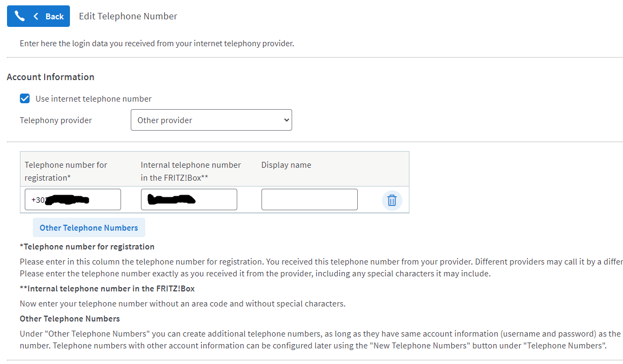Open the Telephony provider dropdown
Viewport: 623px width, 364px height.
211,120
